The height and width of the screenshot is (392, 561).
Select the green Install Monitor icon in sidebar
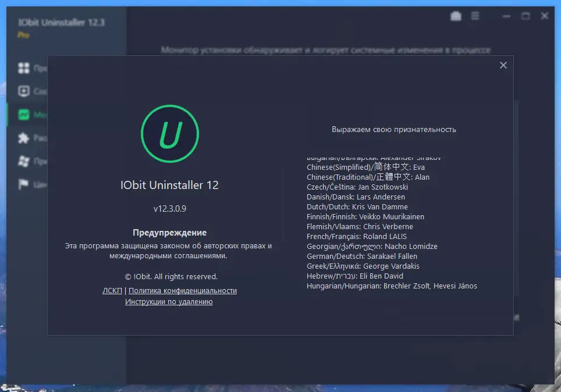(24, 115)
